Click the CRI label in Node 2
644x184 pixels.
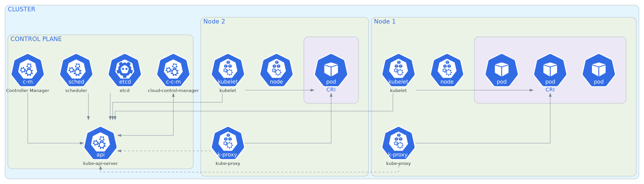click(331, 90)
